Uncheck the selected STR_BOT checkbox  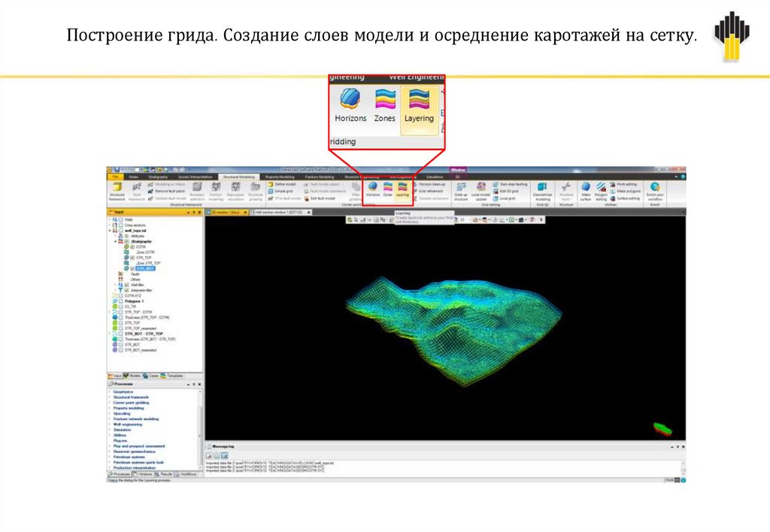132,268
